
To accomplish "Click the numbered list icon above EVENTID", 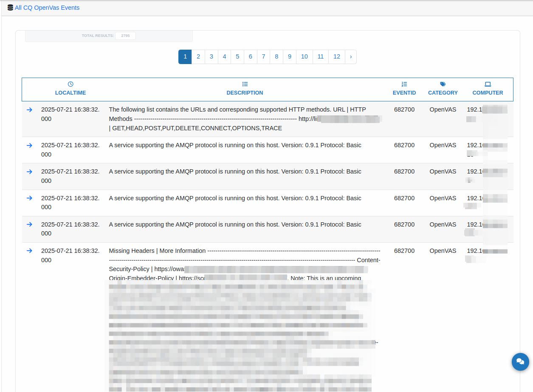I will (404, 84).
